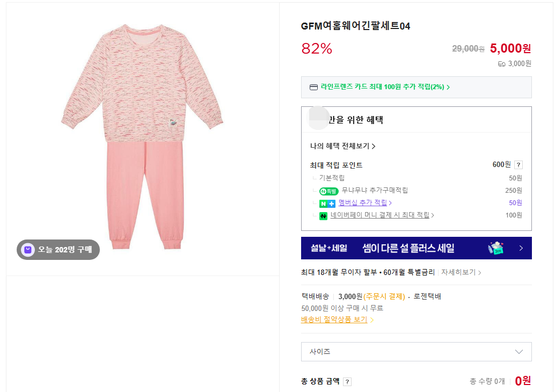Click 자세히보기 for installment details
555x392 pixels.
coord(461,272)
